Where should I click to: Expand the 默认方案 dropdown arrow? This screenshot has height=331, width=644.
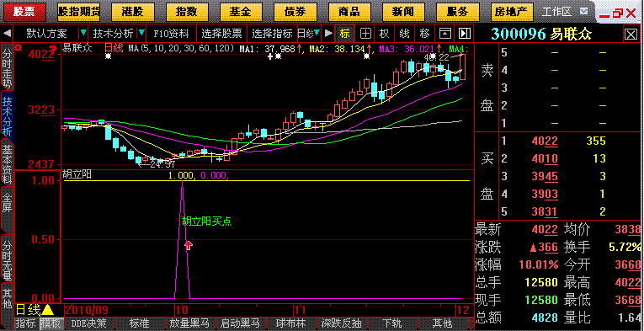(x=83, y=33)
